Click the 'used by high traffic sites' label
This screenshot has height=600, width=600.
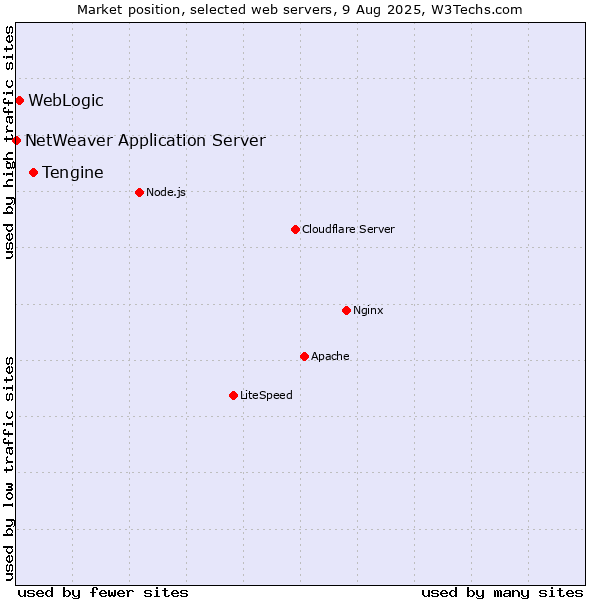click(x=9, y=142)
